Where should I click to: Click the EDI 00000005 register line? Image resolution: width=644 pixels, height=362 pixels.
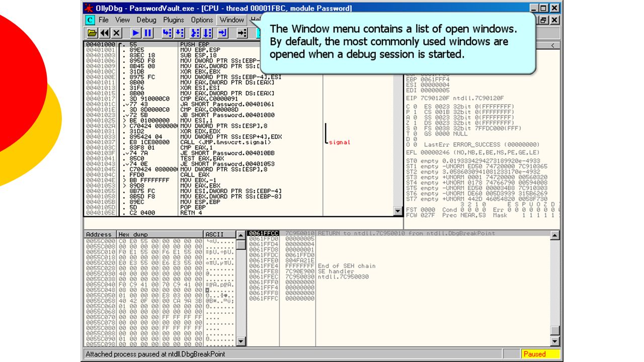pyautogui.click(x=428, y=90)
